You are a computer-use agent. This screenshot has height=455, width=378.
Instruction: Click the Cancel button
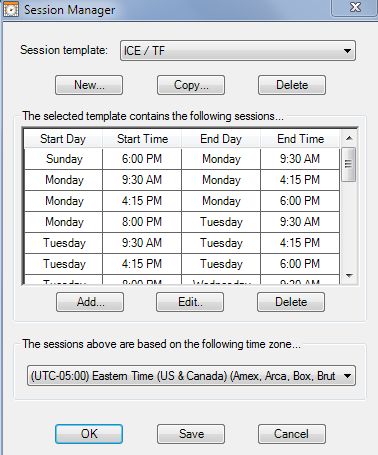click(x=292, y=434)
